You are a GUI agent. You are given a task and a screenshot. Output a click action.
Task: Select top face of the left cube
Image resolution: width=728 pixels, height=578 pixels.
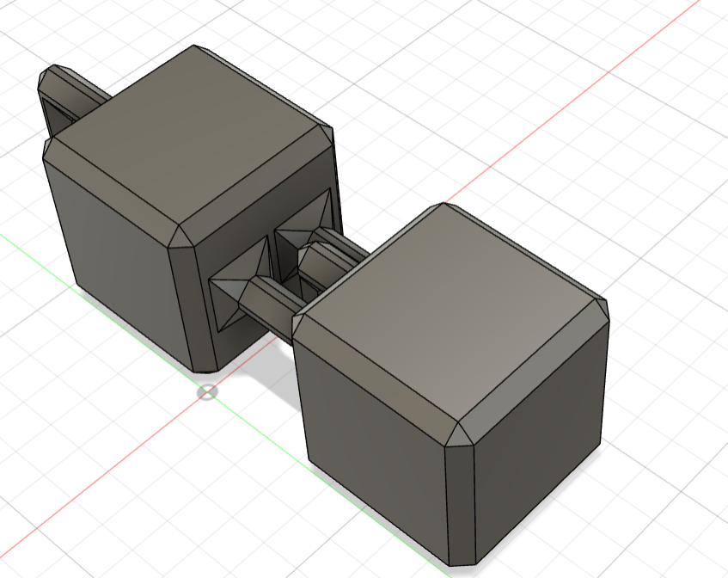coord(188,136)
